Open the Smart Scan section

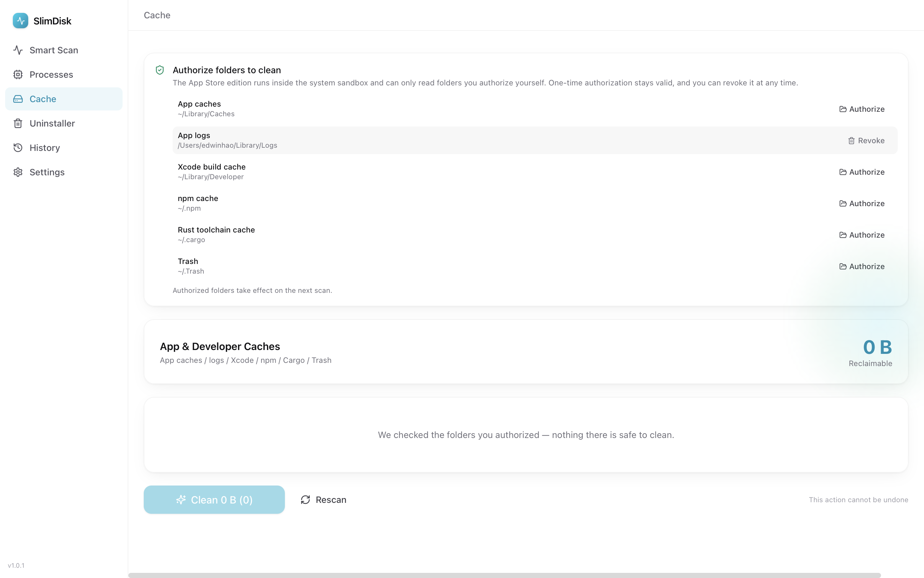64,50
